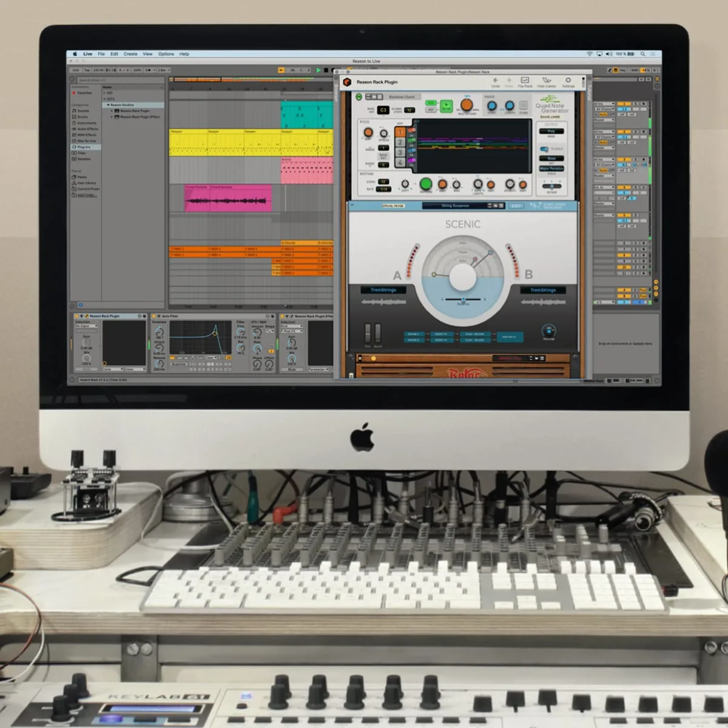Toggle Link in Ableton's transport bar
Viewport: 728px width, 728px height.
pyautogui.click(x=76, y=70)
